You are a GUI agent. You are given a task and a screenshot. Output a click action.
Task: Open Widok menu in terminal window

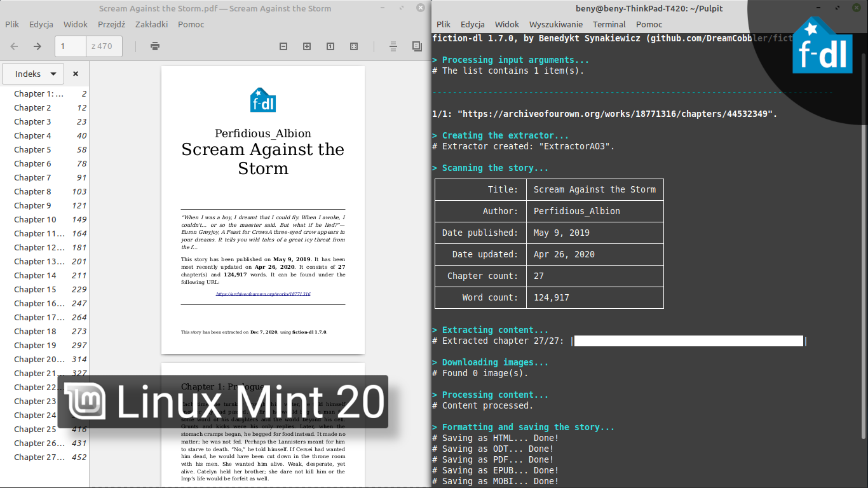pos(507,24)
